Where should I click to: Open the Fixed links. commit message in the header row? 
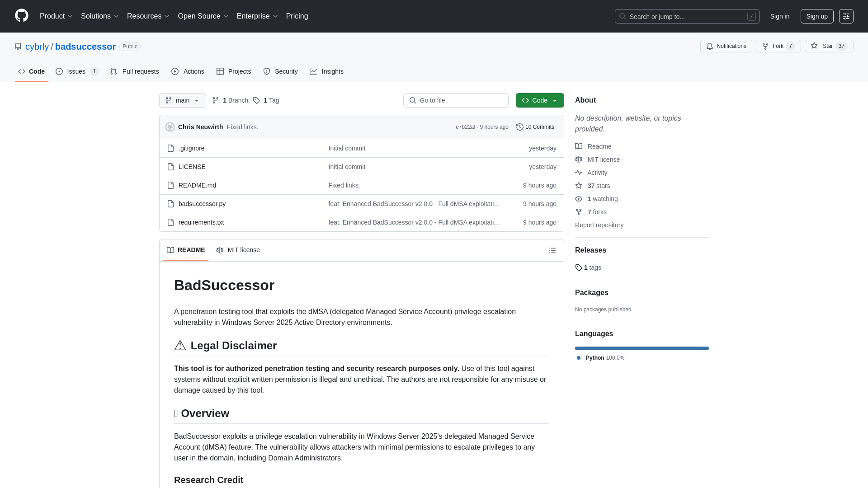click(x=242, y=127)
